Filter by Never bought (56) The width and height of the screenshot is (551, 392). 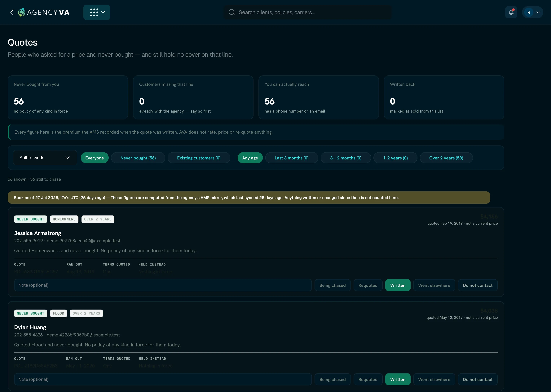point(138,158)
